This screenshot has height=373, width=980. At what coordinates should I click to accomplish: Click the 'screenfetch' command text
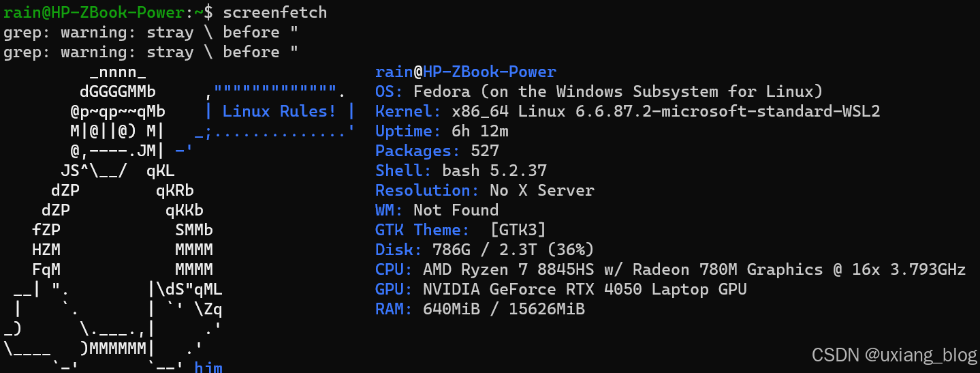pyautogui.click(x=275, y=12)
